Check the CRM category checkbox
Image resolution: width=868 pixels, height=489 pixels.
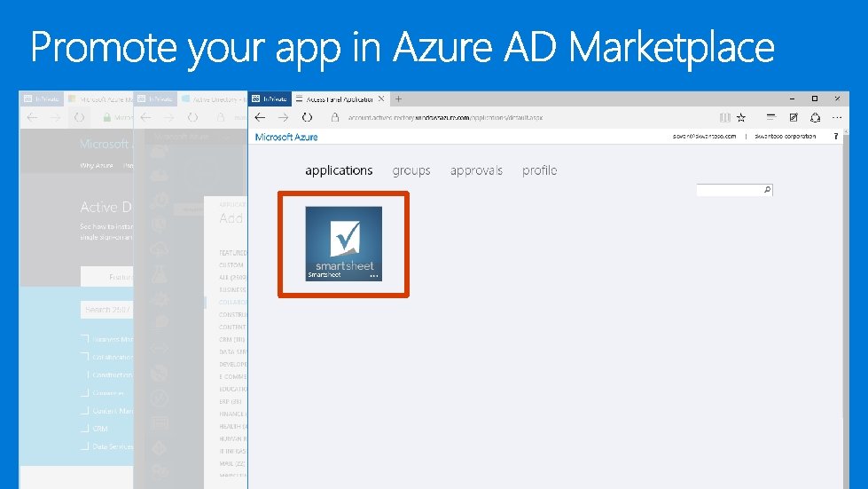(x=85, y=428)
